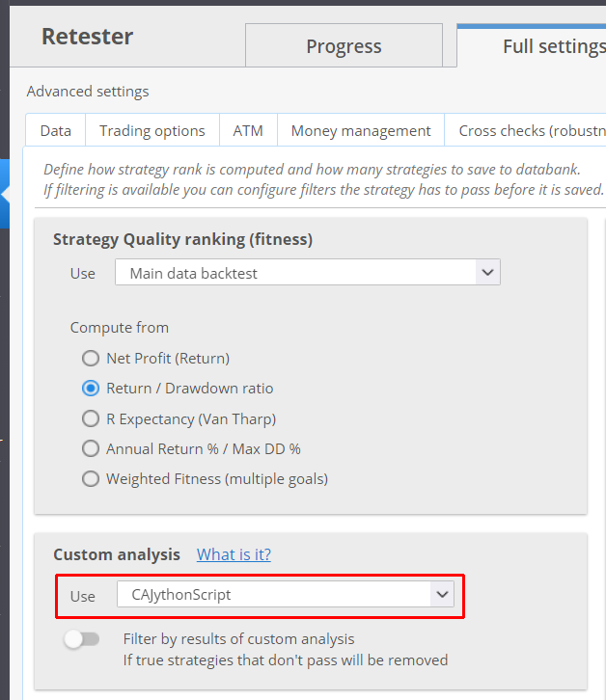Open the Money management tab
Screen dimensions: 606x700
361,130
